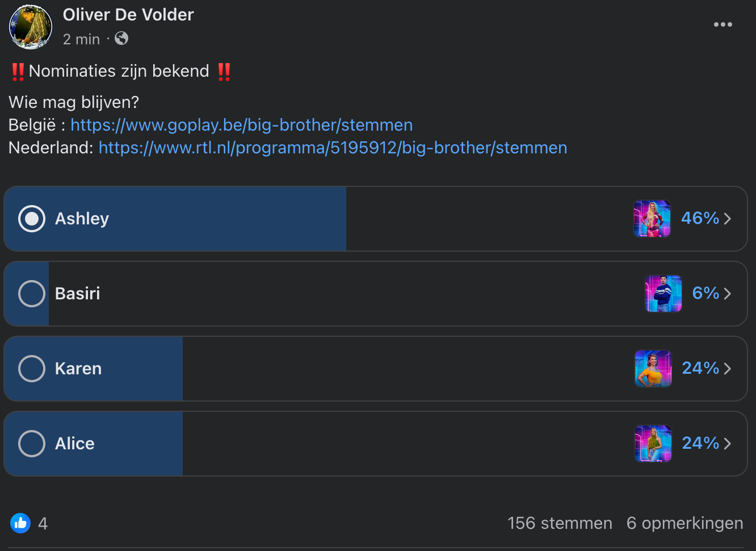The image size is (756, 551).
Task: View Karen's contestant photo thumbnail
Action: pos(653,369)
